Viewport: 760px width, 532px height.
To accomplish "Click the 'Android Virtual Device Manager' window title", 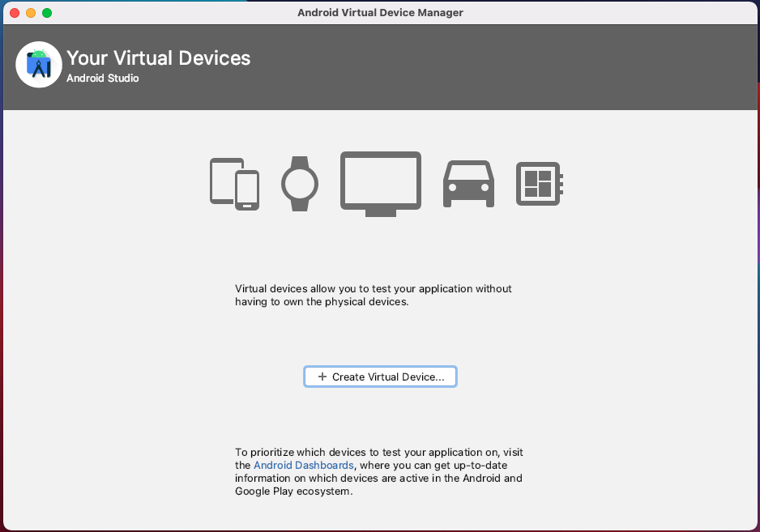I will pyautogui.click(x=380, y=13).
